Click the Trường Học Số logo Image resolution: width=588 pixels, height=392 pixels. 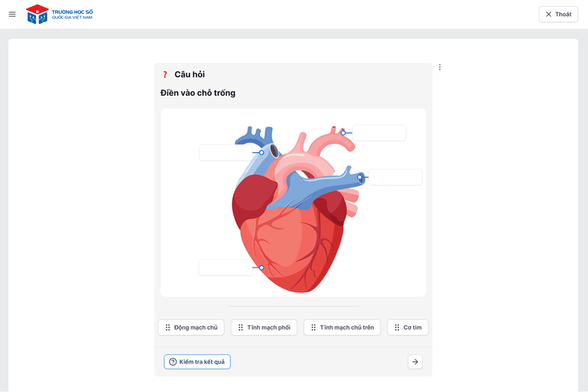59,14
